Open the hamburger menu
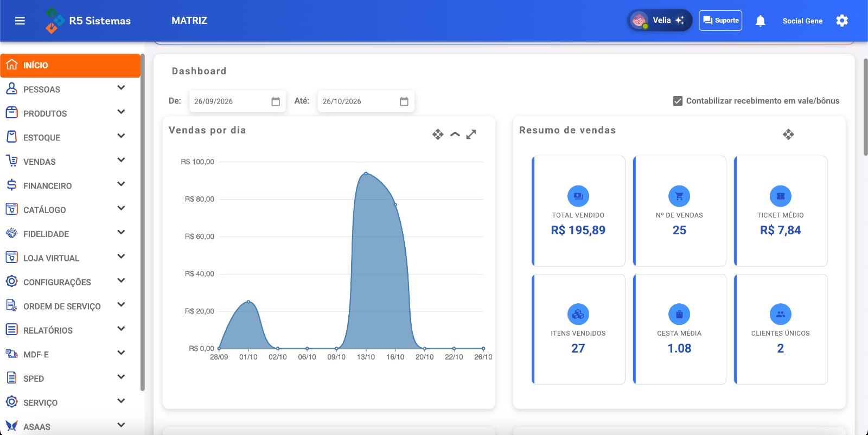 20,21
